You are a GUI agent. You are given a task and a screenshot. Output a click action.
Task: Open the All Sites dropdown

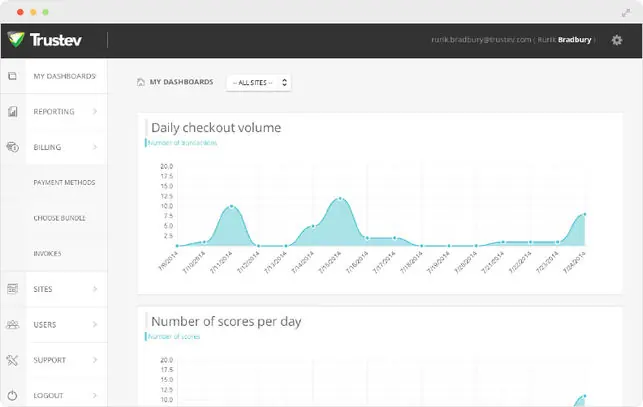point(259,82)
